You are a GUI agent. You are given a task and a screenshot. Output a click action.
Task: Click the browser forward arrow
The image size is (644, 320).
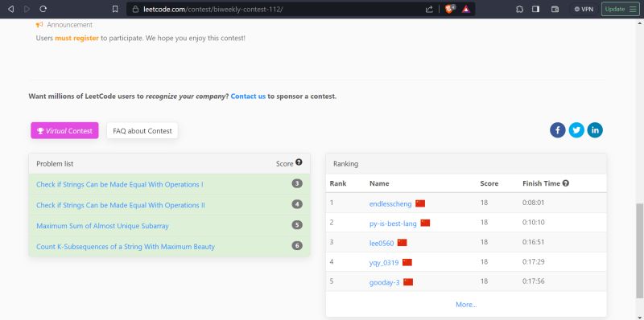pos(27,9)
